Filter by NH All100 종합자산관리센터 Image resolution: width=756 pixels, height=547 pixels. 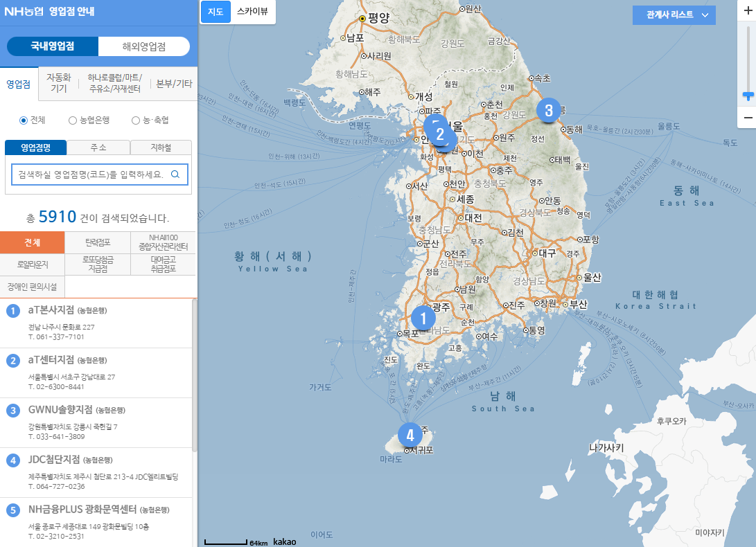164,242
